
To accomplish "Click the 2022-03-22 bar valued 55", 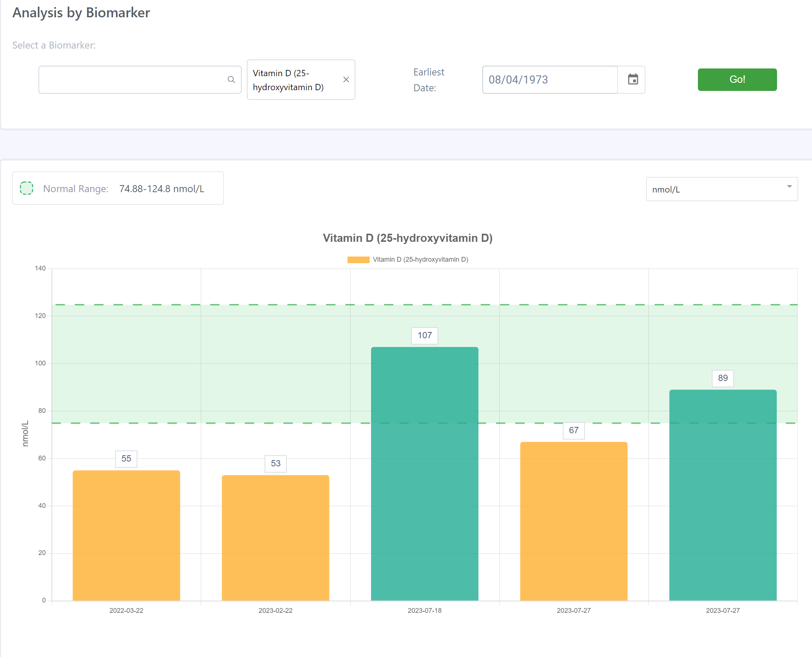I will [126, 535].
